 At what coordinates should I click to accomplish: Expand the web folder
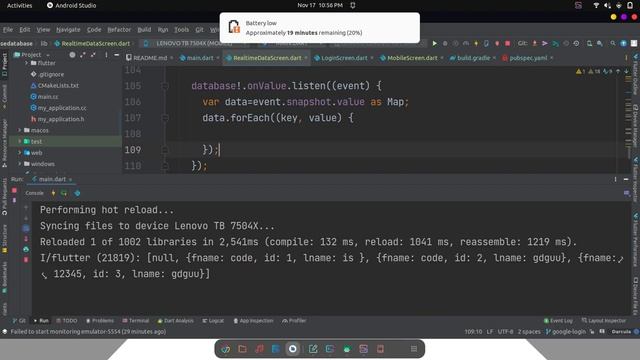coord(19,153)
